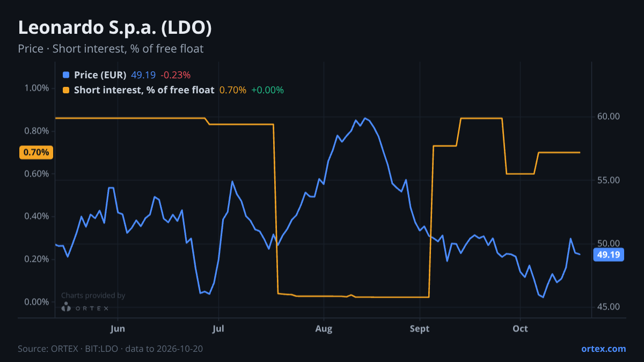Viewport: 644px width, 362px height.
Task: Click the Aug label on the x-axis
Action: coord(324,328)
